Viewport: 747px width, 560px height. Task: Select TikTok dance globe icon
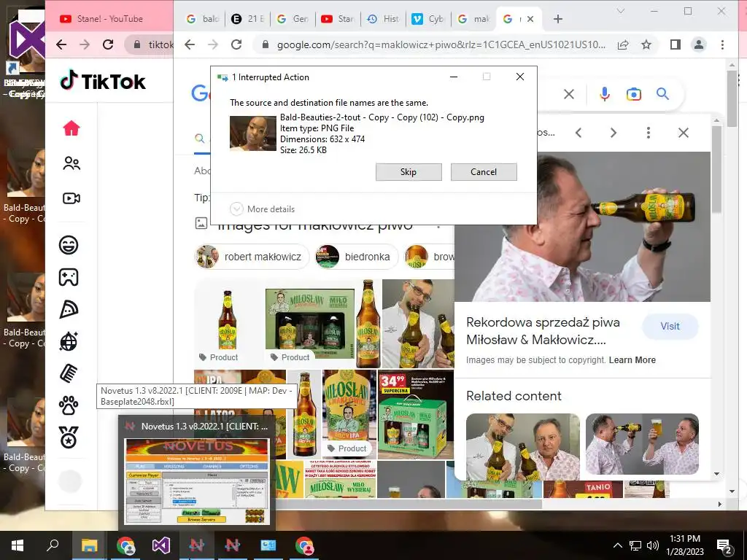69,341
